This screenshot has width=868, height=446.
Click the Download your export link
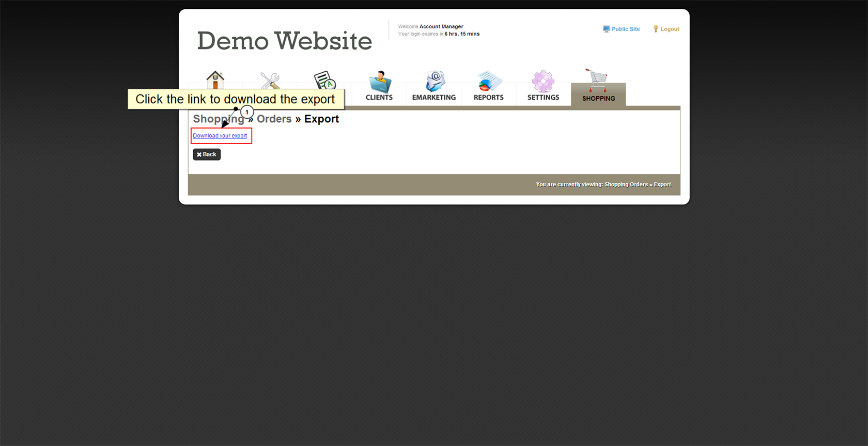point(220,136)
